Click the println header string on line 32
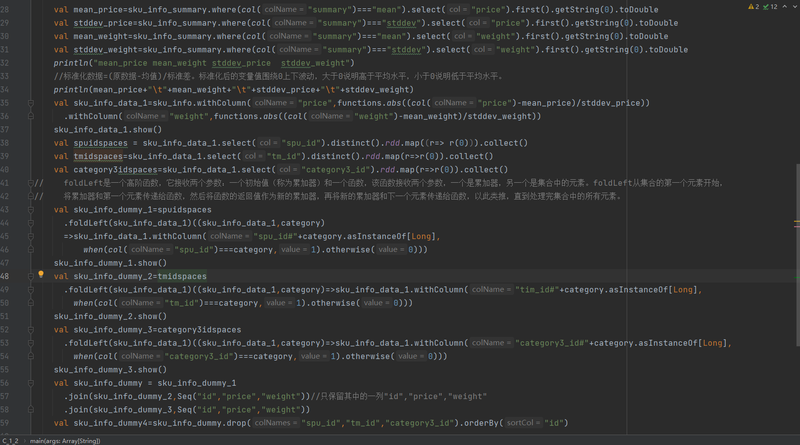Viewport: 800px width, 445px height. click(222, 63)
